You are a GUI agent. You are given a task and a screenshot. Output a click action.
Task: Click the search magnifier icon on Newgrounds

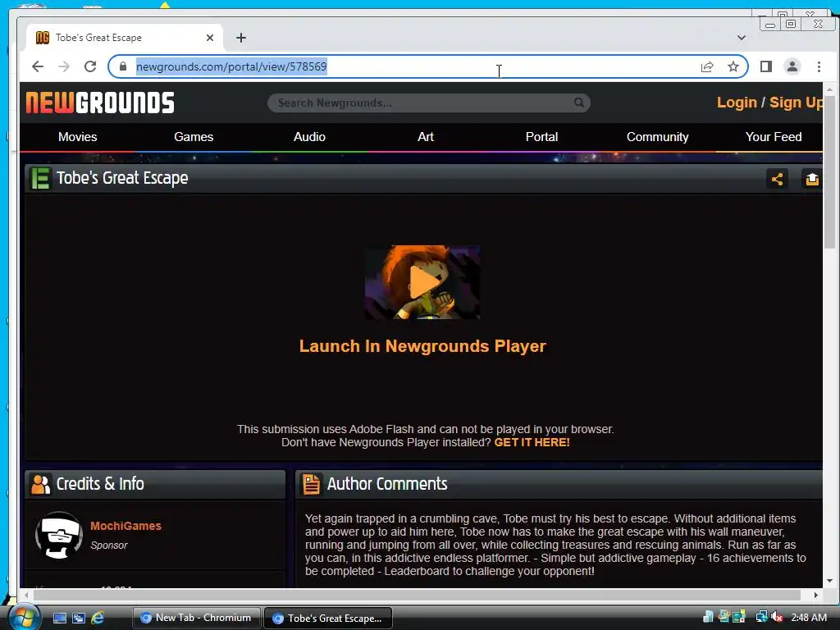coord(579,103)
